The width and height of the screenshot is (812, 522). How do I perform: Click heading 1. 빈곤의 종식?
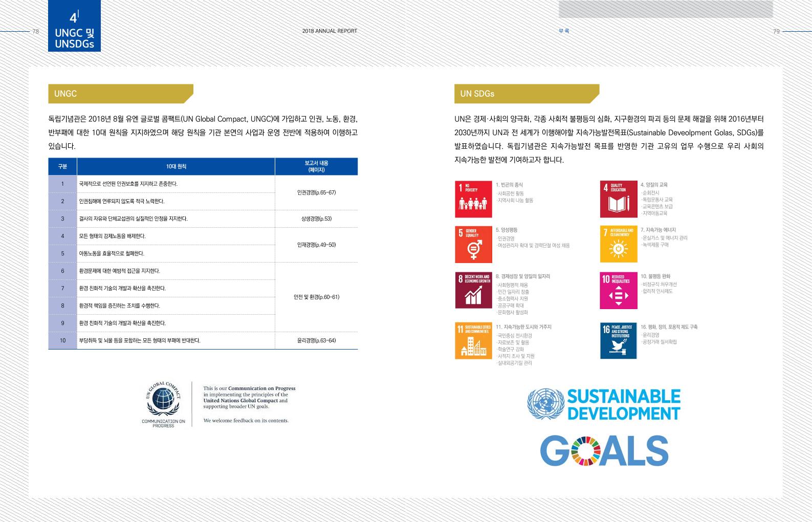[x=509, y=185]
